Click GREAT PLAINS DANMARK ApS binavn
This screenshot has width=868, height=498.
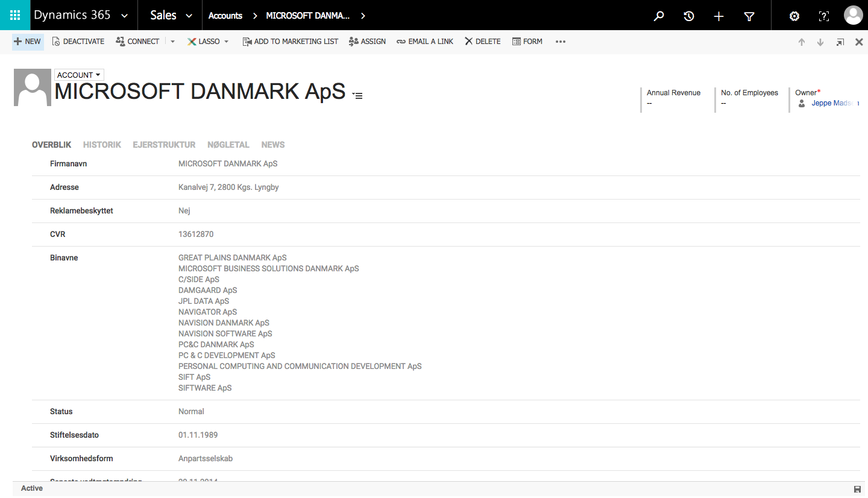tap(233, 257)
